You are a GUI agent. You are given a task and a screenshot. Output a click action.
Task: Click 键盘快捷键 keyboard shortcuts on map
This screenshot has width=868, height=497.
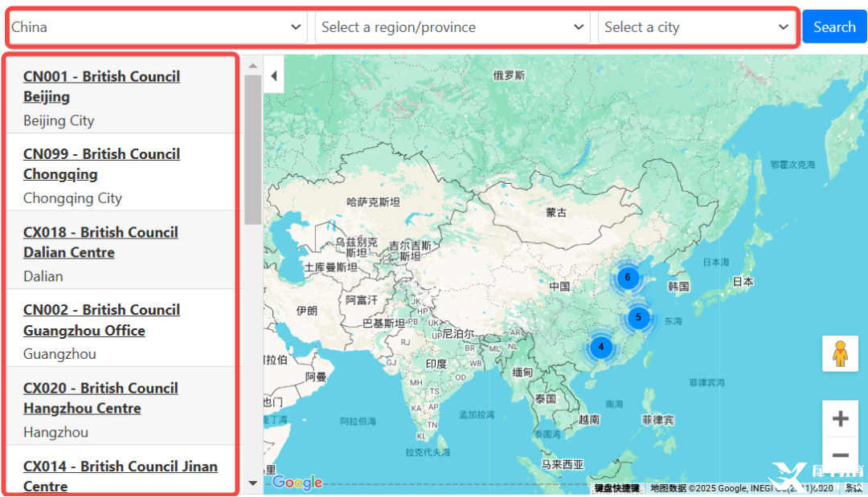coord(616,488)
